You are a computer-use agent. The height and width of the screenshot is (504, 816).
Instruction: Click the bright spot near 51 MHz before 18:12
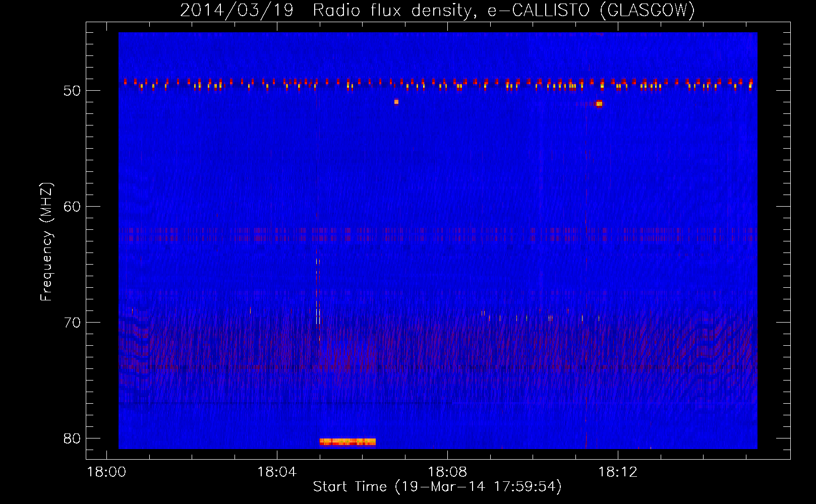(599, 104)
